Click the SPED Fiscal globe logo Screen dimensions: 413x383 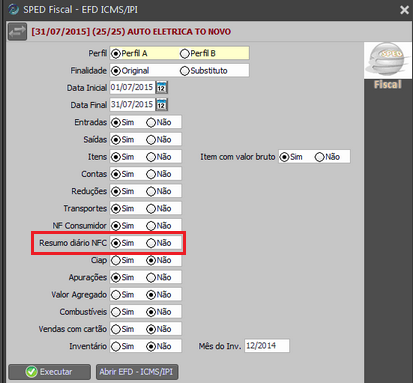(x=388, y=60)
